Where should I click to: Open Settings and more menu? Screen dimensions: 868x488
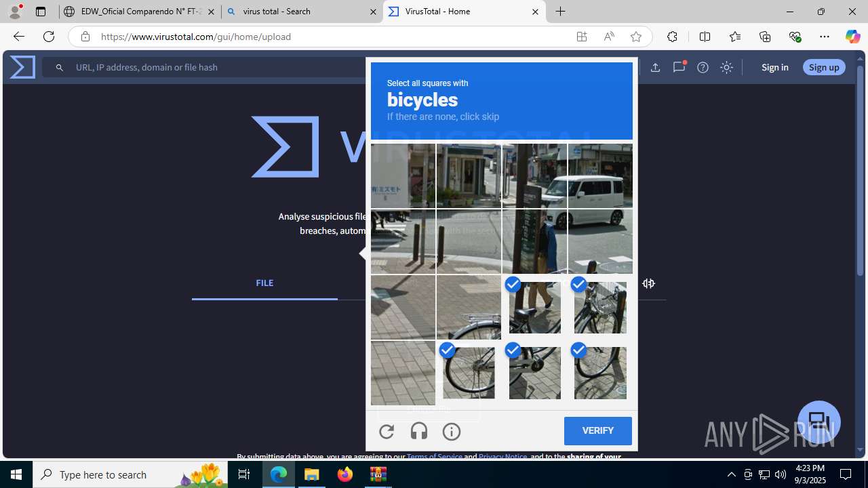pyautogui.click(x=825, y=37)
